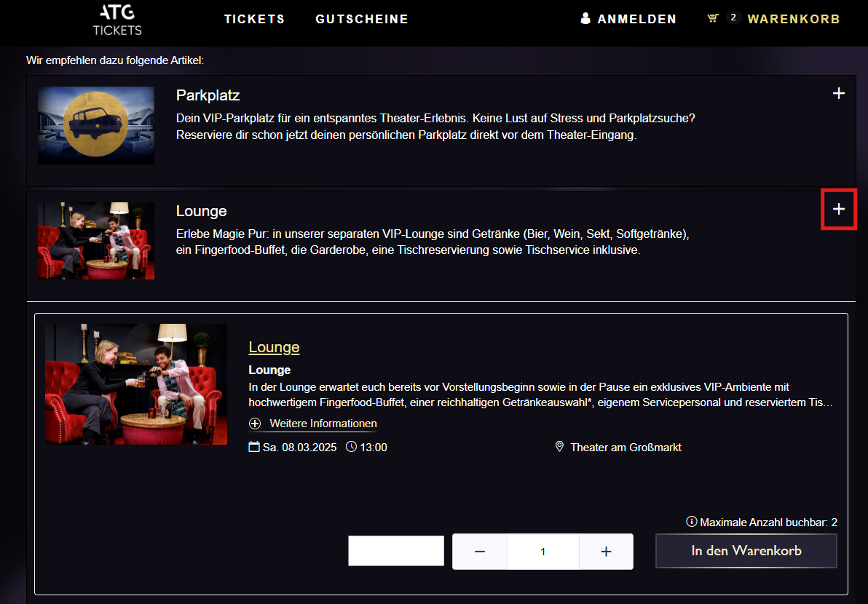Click the ATG Tickets logo
Screen dimensions: 868x604
point(117,20)
